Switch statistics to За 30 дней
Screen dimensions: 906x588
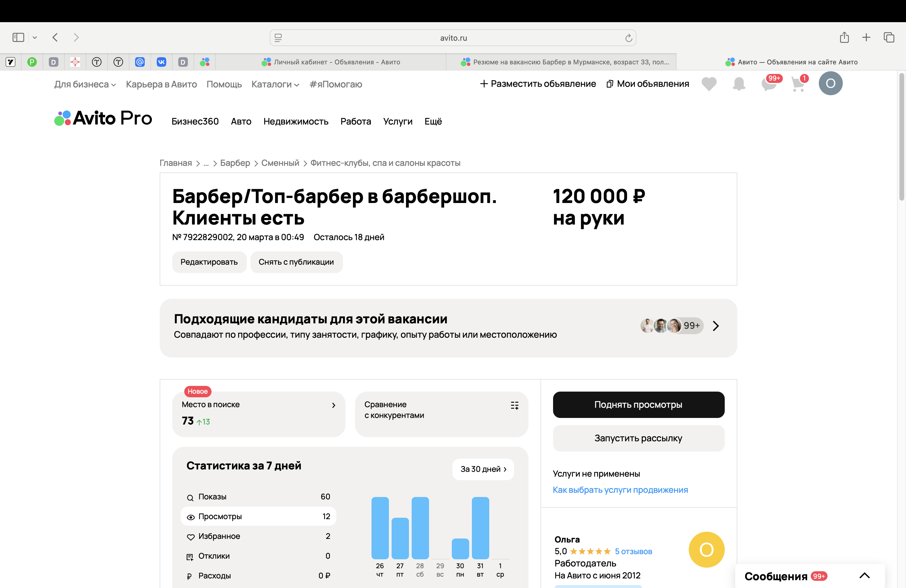coord(483,469)
